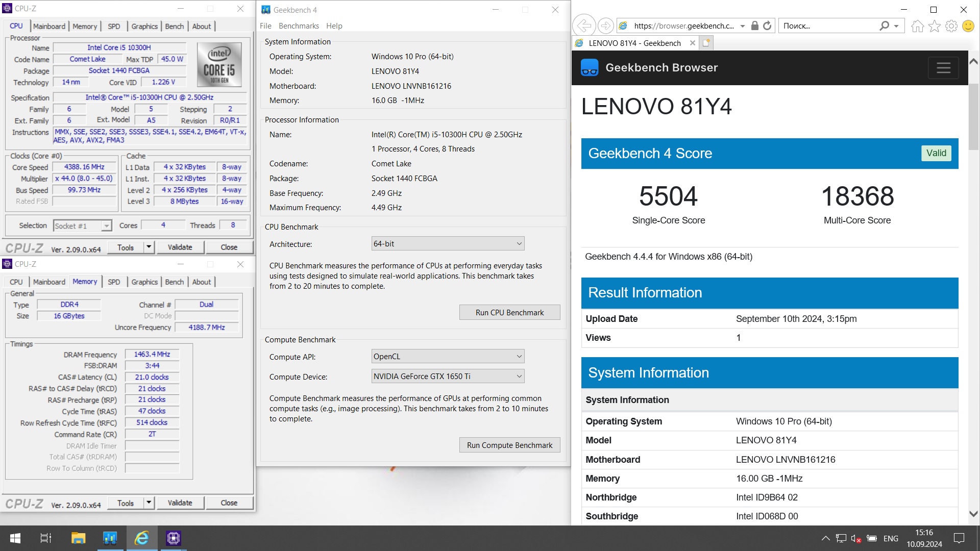Open Task View on taskbar
The width and height of the screenshot is (980, 551).
tap(46, 538)
